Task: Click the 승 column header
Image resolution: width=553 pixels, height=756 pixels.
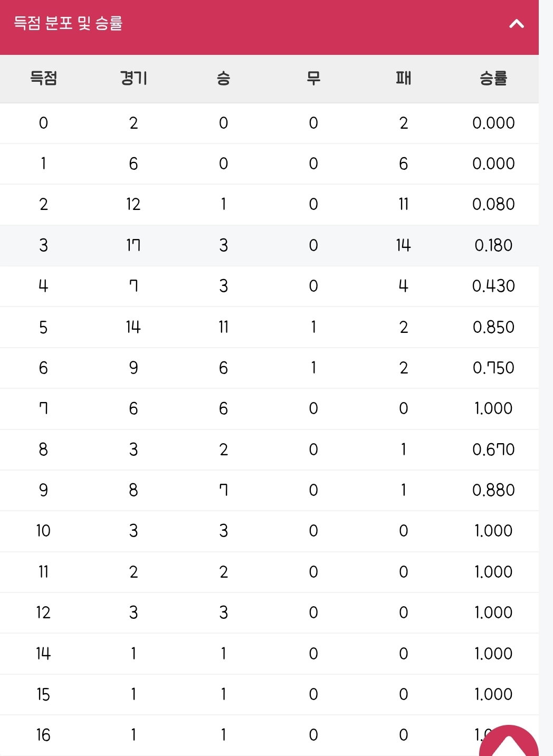Action: 224,79
